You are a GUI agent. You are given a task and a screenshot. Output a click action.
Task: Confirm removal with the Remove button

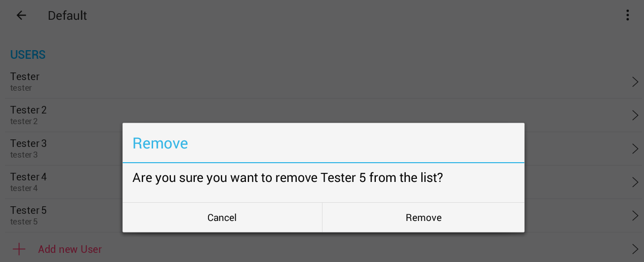pyautogui.click(x=423, y=218)
